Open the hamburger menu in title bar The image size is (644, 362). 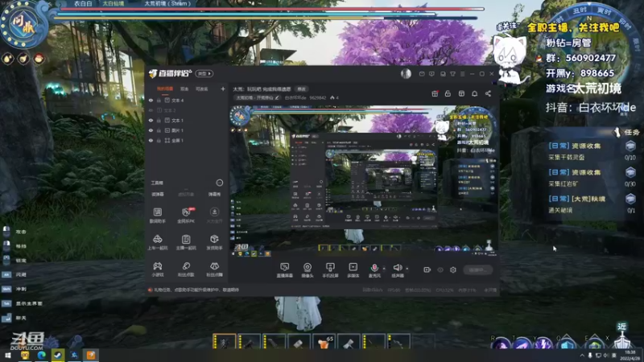click(462, 74)
